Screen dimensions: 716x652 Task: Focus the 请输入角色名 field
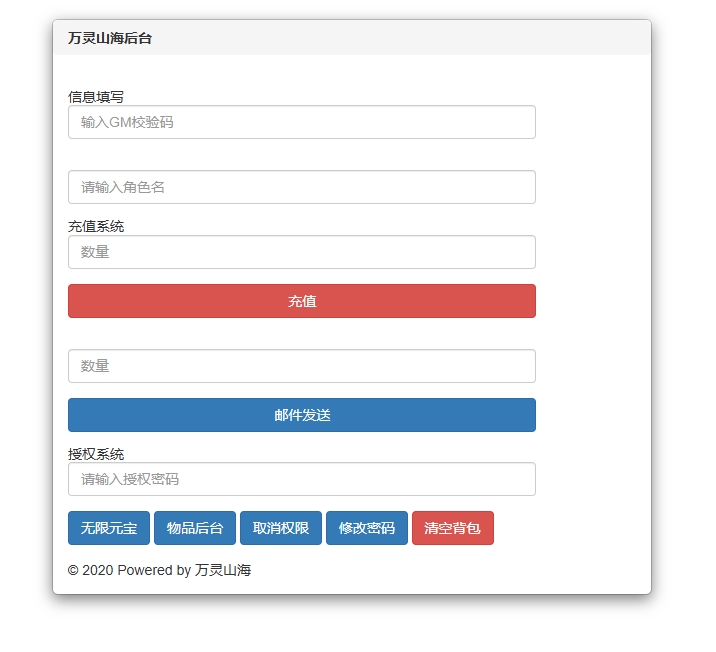302,187
